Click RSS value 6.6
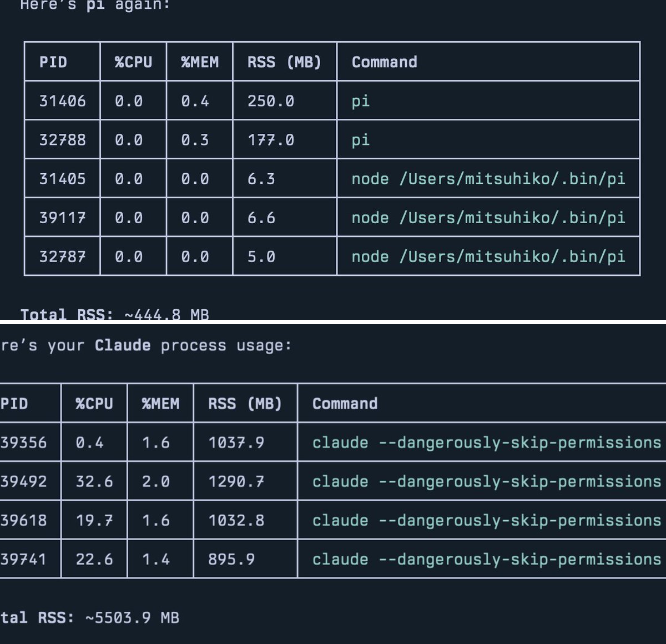Screen dimensions: 666x644 [261, 218]
